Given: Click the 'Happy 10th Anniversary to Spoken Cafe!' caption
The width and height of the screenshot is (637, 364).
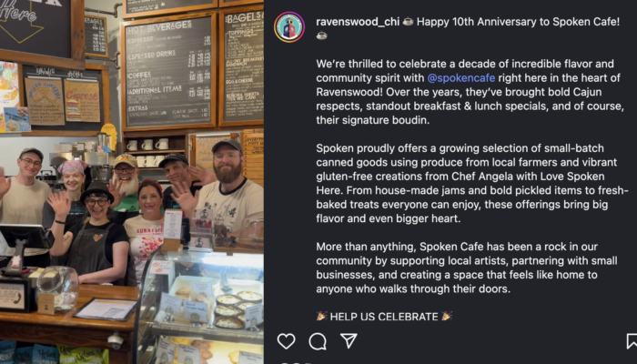Looking at the screenshot, I should coord(518,22).
